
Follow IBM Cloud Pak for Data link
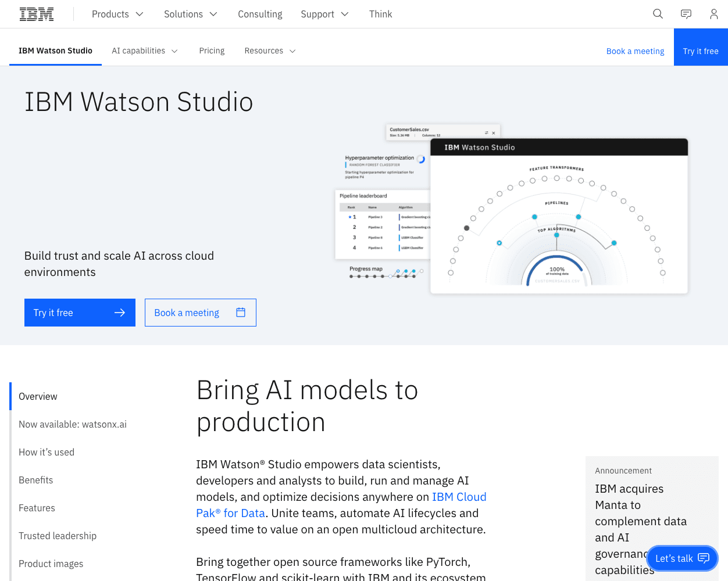[x=341, y=505]
